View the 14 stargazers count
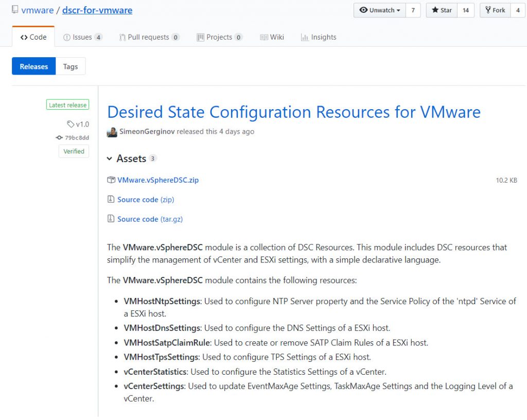 click(466, 10)
